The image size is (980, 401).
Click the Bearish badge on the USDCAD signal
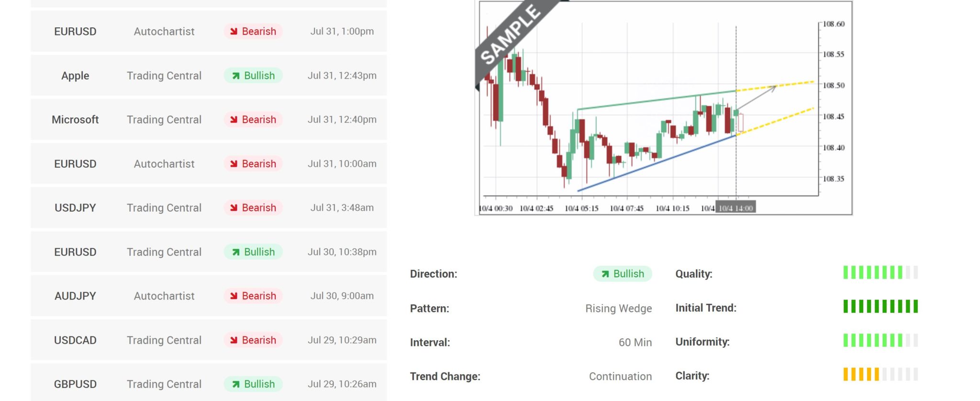[x=253, y=340]
